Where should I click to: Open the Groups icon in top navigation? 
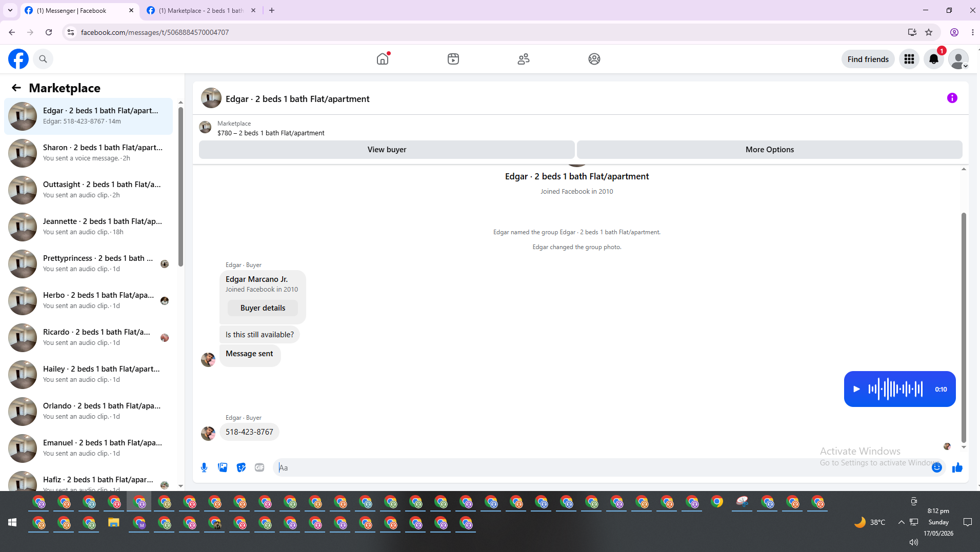pos(594,59)
